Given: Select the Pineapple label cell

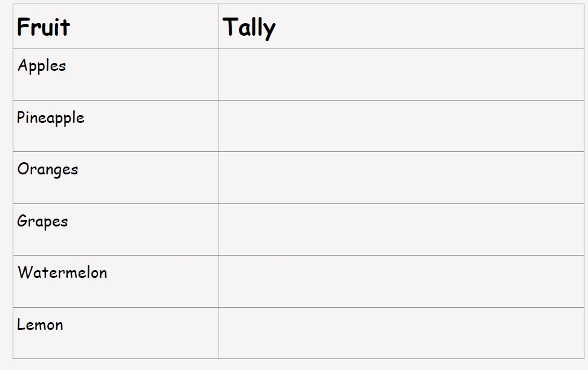Looking at the screenshot, I should (x=116, y=126).
